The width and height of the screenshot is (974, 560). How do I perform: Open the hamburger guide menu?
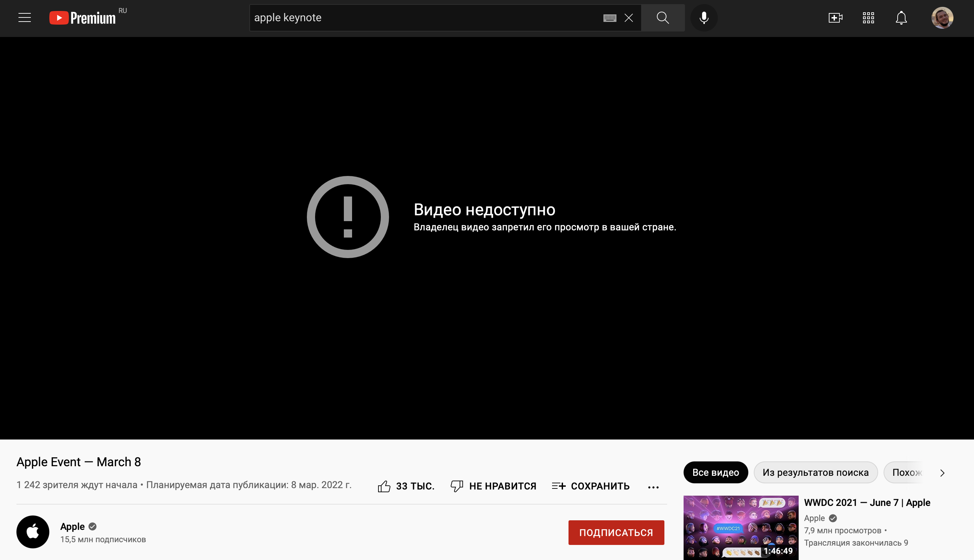(x=25, y=18)
